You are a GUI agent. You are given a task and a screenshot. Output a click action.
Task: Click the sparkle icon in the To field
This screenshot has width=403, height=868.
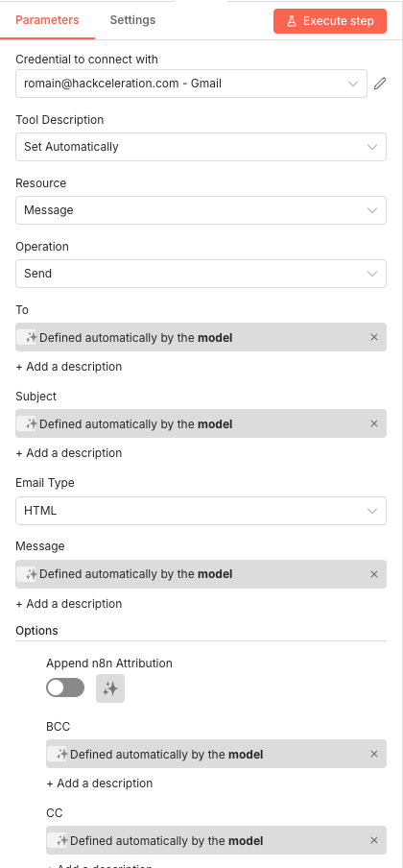31,337
